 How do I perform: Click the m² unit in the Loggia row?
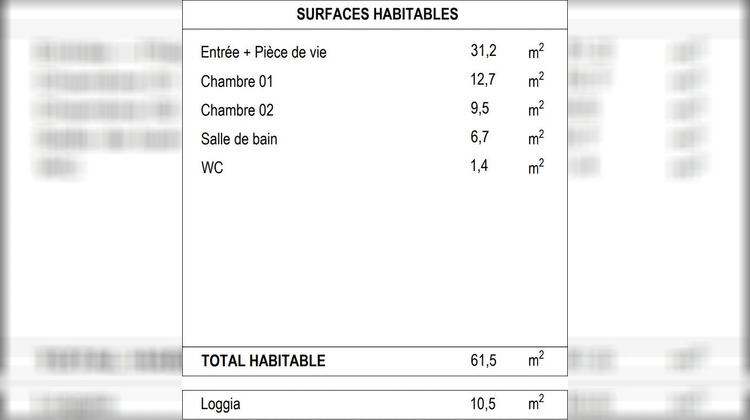click(536, 403)
